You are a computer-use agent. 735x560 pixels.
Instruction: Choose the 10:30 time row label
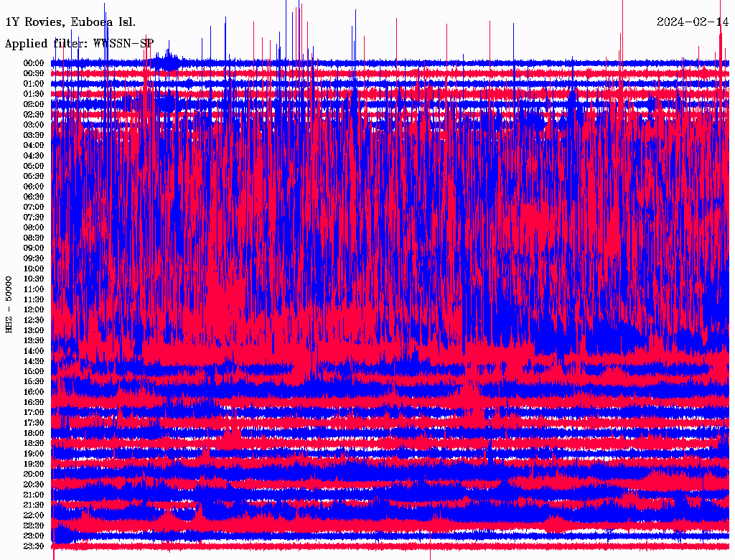[34, 279]
